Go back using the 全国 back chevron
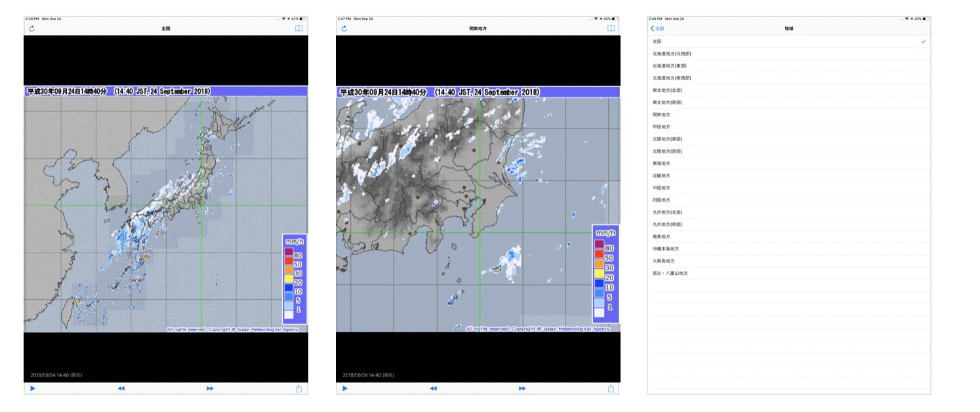 [x=657, y=29]
